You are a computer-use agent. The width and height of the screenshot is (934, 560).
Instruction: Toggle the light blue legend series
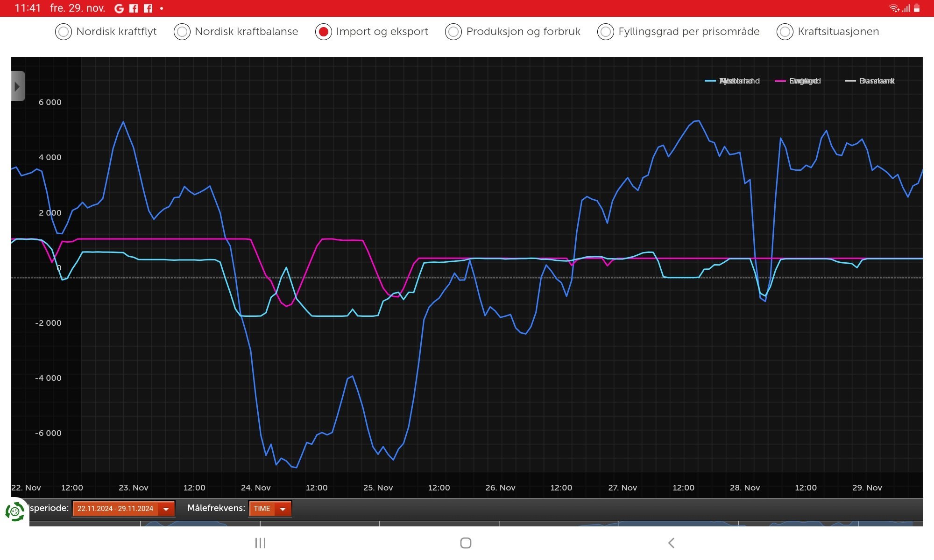click(732, 81)
